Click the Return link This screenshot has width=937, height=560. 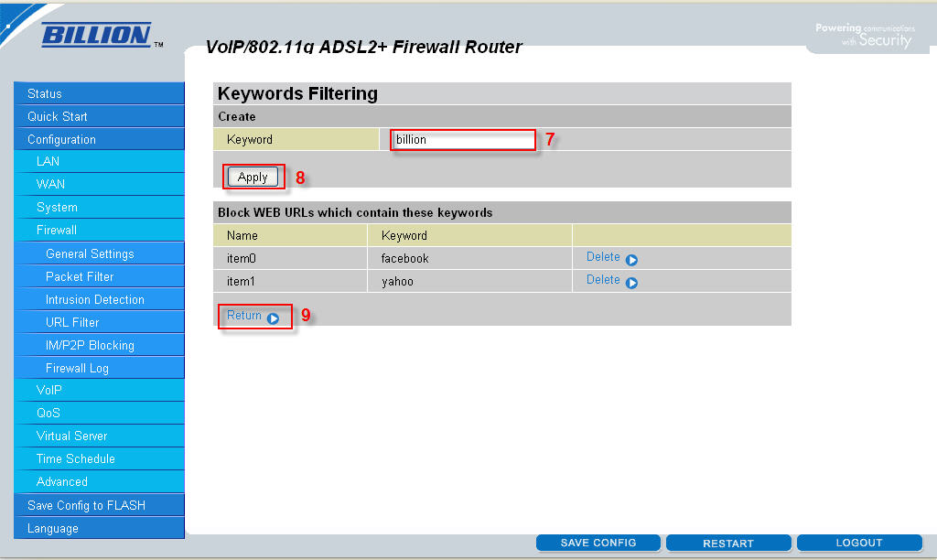pos(243,315)
